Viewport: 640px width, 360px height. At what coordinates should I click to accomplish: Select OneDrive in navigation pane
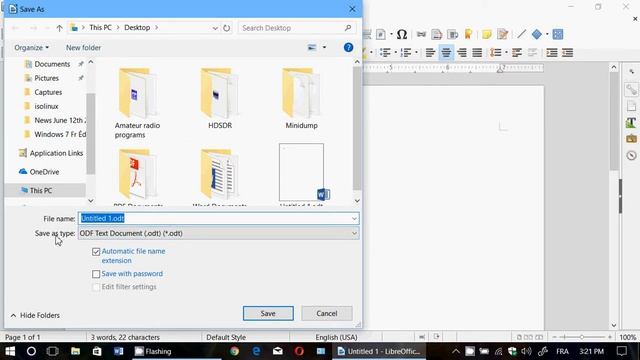tap(44, 172)
